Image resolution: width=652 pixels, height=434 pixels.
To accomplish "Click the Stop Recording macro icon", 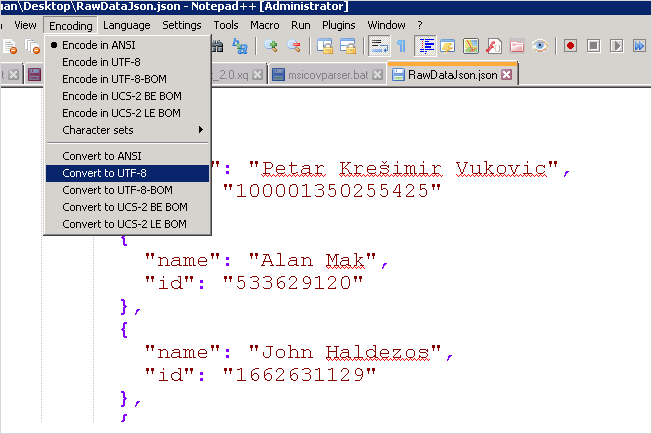I will click(x=593, y=45).
